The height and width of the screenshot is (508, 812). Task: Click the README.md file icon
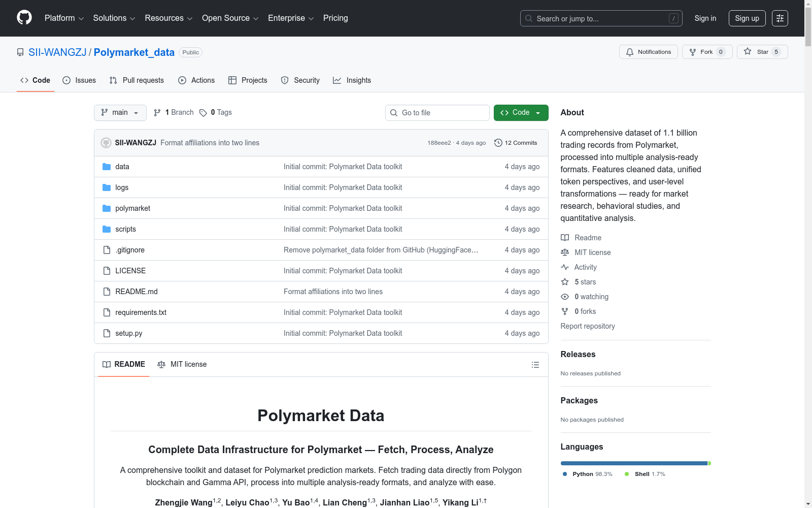point(107,292)
